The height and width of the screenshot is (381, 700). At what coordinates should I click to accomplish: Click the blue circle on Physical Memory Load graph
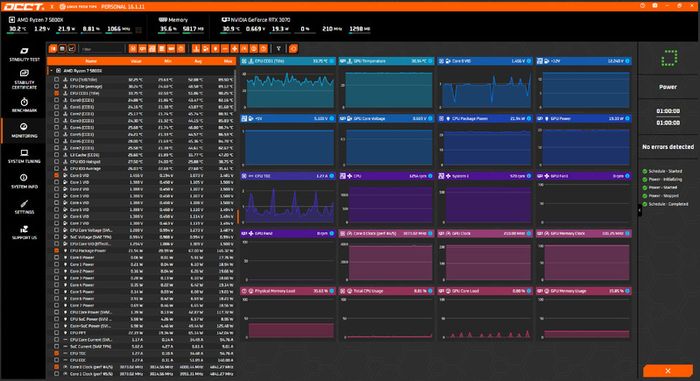tap(332, 291)
